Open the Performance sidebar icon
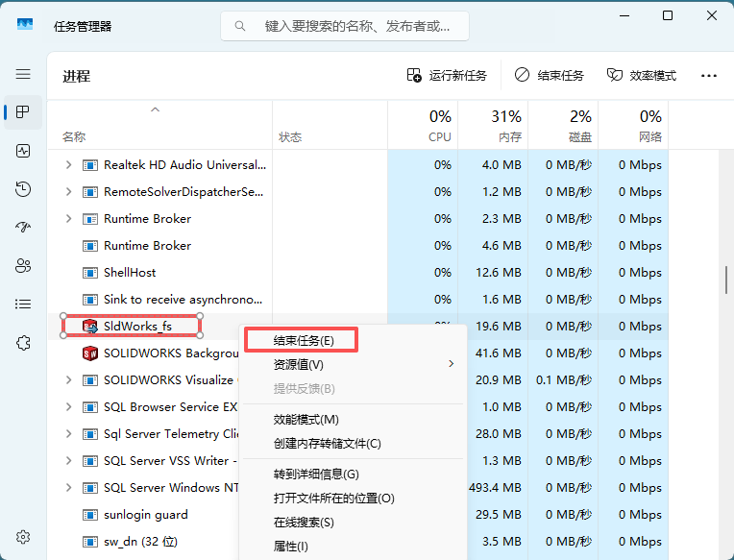Viewport: 734px width, 560px height. pos(23,151)
